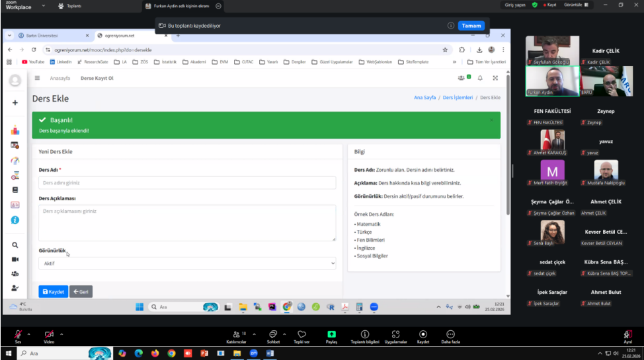Open the Sohbet chat panel

pos(272,334)
